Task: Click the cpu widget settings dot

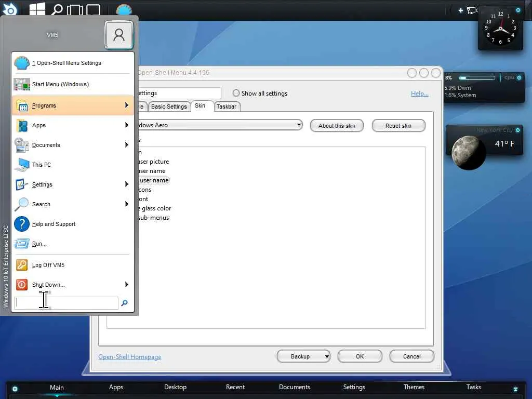Action: point(519,78)
